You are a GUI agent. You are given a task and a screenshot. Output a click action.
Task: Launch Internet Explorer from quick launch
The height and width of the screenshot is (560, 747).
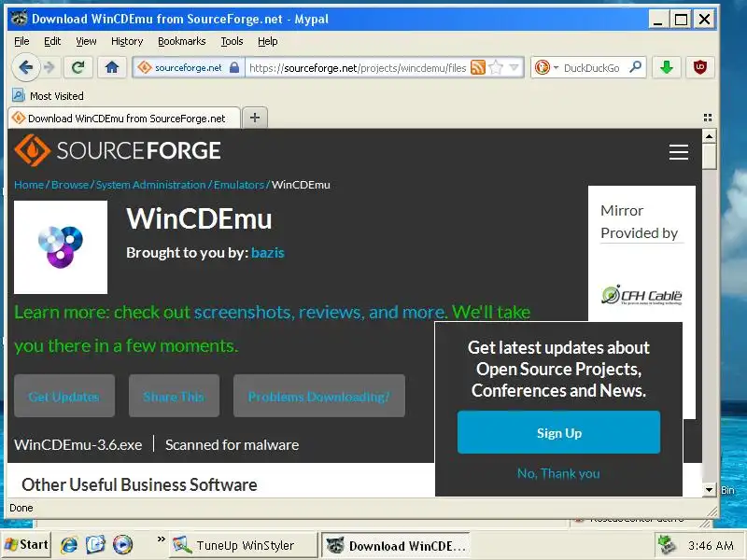(69, 545)
